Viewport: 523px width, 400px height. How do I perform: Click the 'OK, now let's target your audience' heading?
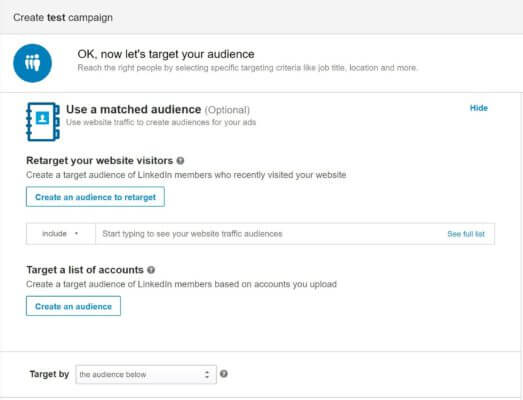(x=166, y=54)
